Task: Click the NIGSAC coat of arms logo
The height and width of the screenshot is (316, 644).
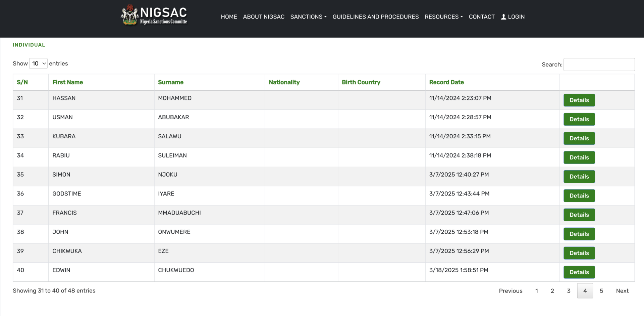Action: point(129,15)
